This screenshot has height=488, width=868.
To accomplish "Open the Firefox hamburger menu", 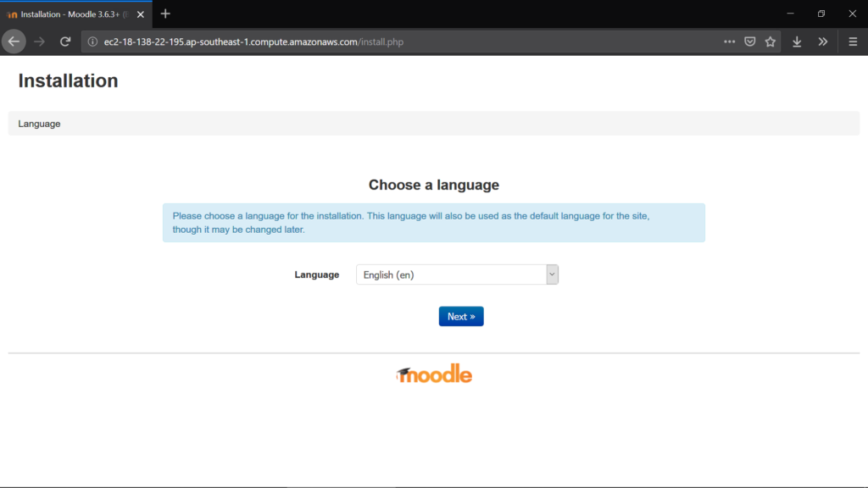I will tap(853, 42).
